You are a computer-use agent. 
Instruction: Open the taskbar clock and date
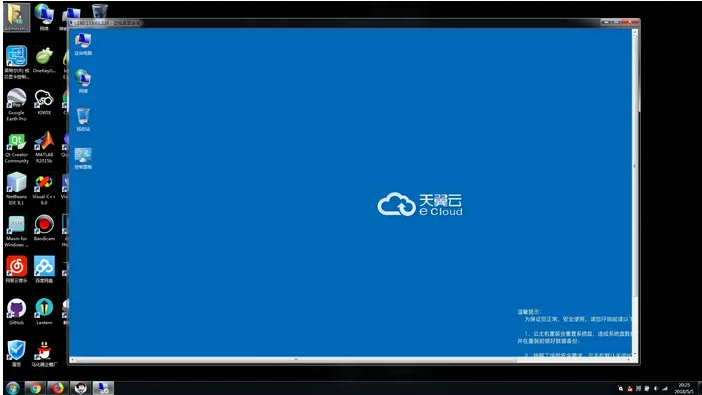pos(685,388)
